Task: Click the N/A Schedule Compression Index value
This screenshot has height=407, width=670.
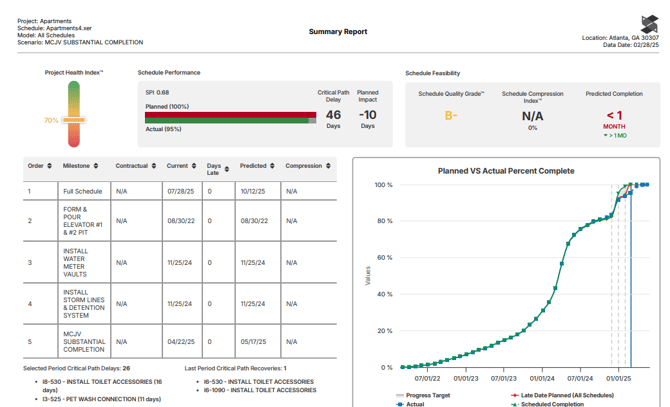Action: (532, 116)
